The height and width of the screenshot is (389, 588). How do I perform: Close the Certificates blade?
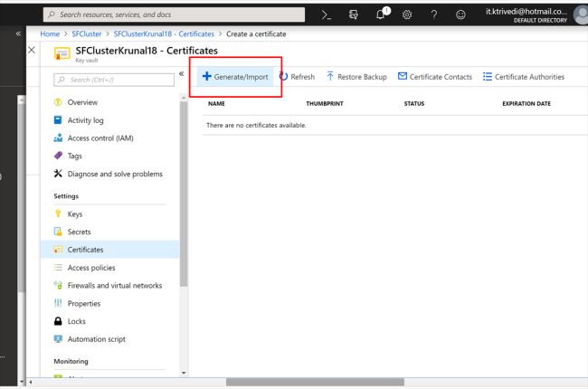[x=32, y=50]
